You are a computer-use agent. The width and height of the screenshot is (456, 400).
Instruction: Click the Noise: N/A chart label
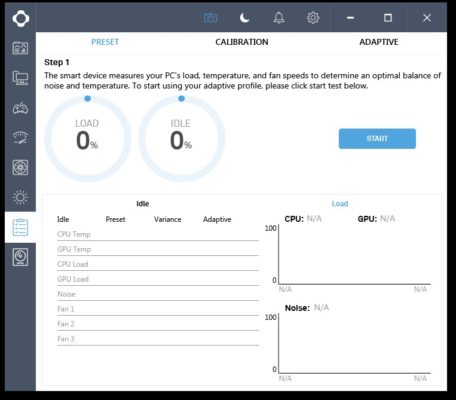coord(307,308)
